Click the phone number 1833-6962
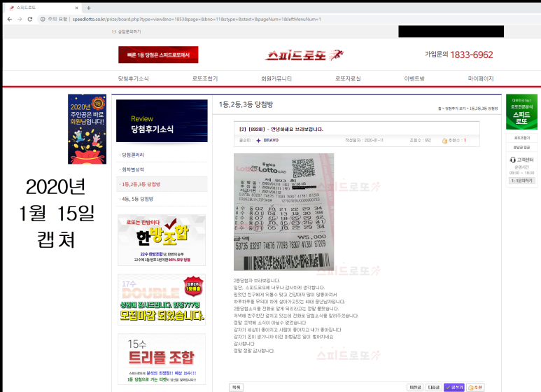Image resolution: width=541 pixels, height=392 pixels. 472,55
